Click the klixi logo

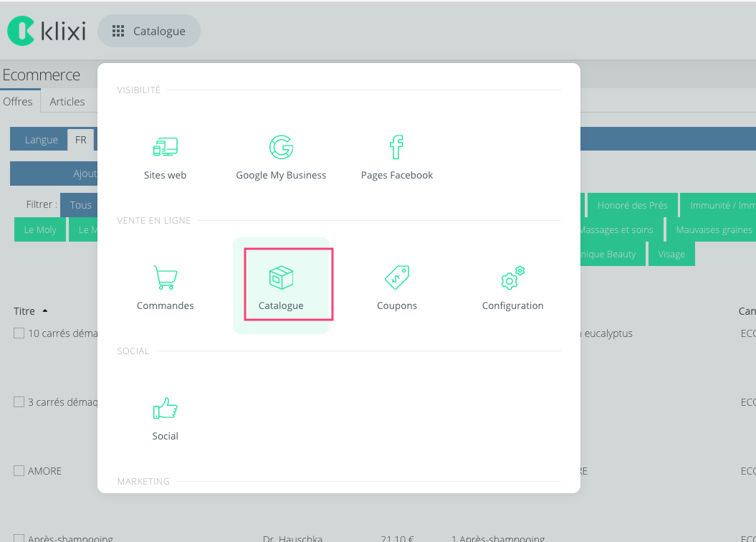(47, 31)
